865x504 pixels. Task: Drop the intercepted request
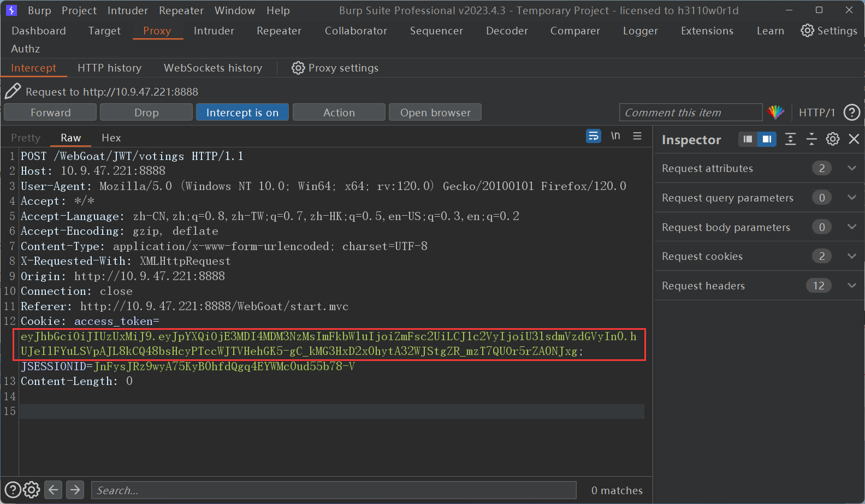[146, 112]
